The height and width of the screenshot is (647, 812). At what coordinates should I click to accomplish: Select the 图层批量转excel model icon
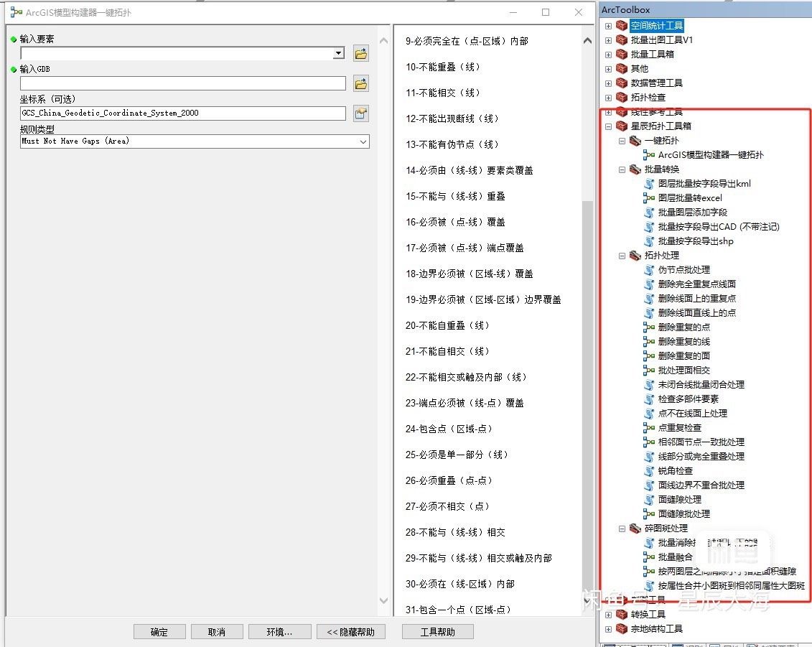tap(649, 198)
